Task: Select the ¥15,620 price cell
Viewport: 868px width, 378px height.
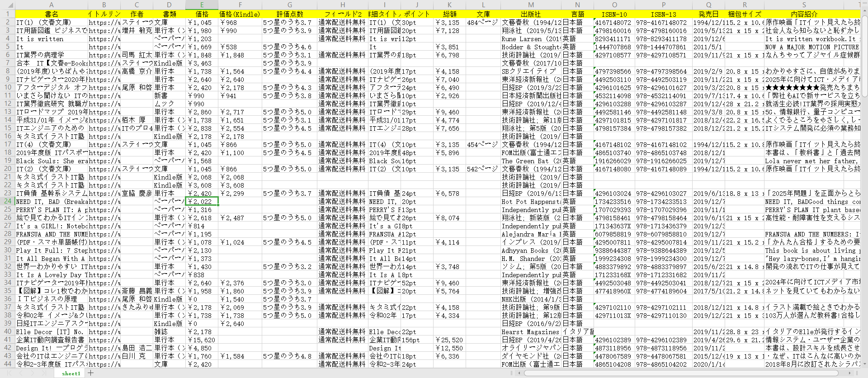Action: pos(202,340)
